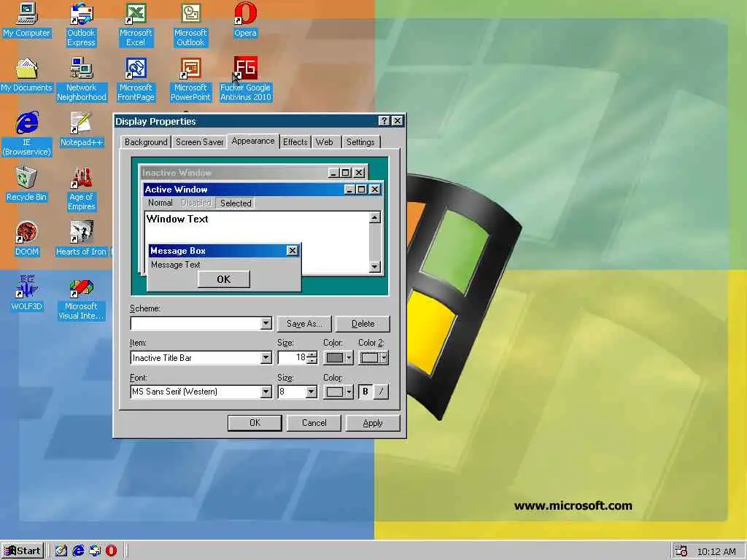Select the IE (Browservice) desktop icon

(27, 134)
